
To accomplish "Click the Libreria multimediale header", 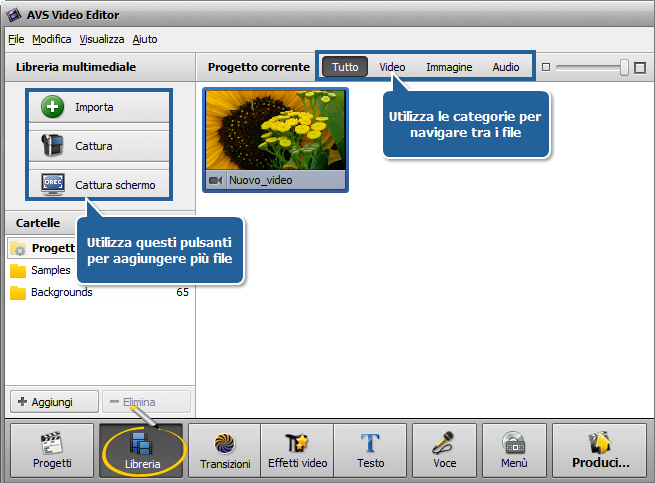I will [76, 67].
